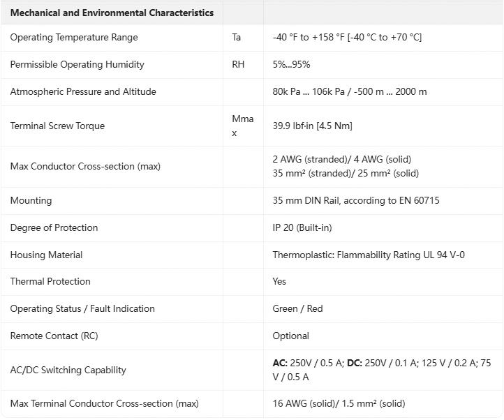Select Permissible Operating Humidity row label
This screenshot has height=420, width=504.
click(x=77, y=65)
